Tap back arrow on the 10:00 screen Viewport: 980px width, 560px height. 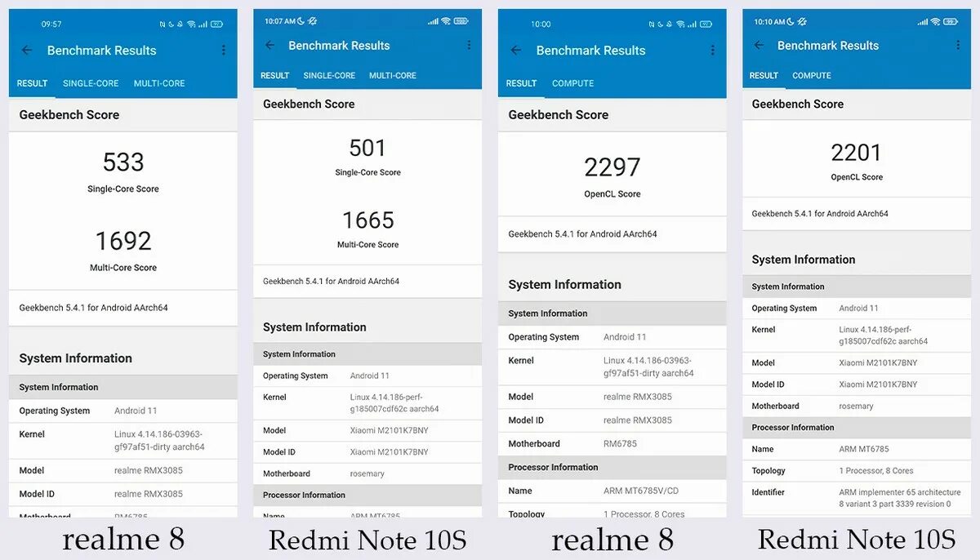(x=516, y=51)
